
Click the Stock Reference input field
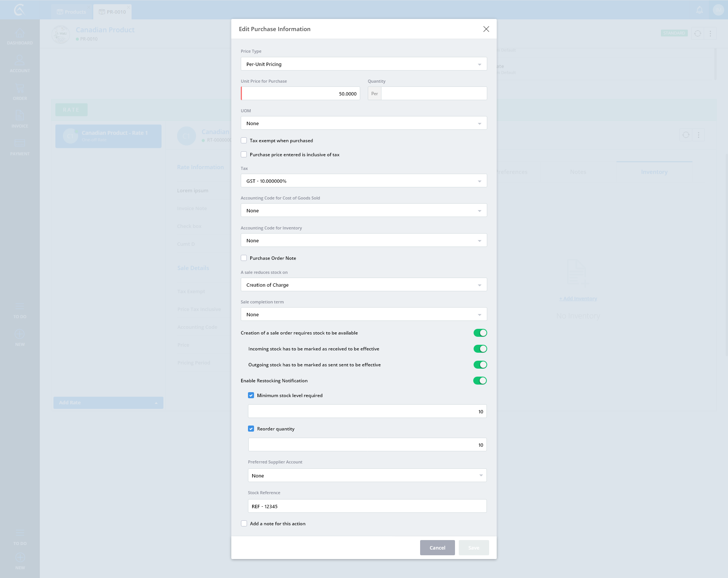(x=367, y=506)
